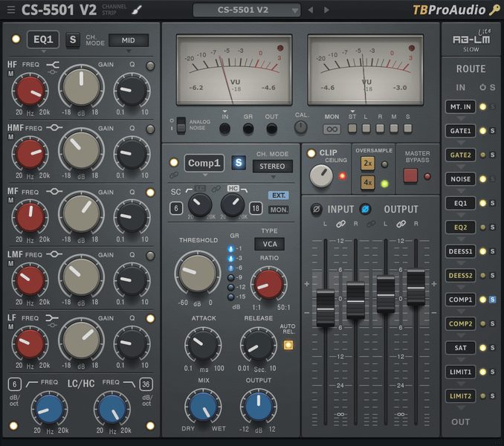
Task: Click the paintbrush skin icon
Action: 137,10
